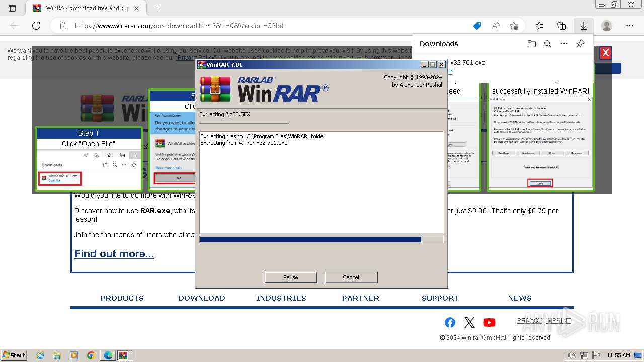Switch to Microsoft Edge taskbar button
The width and height of the screenshot is (644, 362).
click(x=108, y=355)
